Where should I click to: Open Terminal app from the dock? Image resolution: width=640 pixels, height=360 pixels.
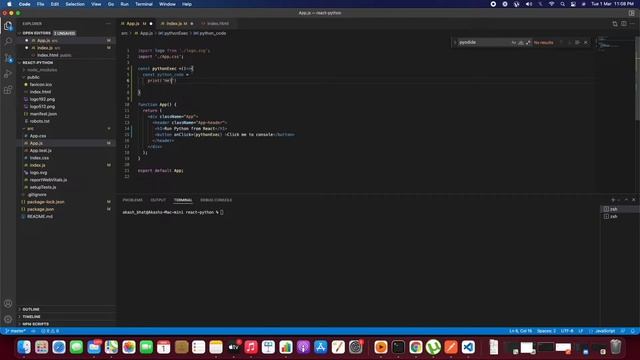point(398,347)
